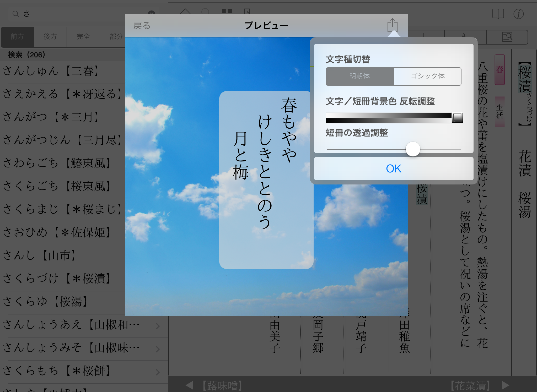This screenshot has width=537, height=392.
Task: Select 明朝体 font type
Action: (359, 76)
